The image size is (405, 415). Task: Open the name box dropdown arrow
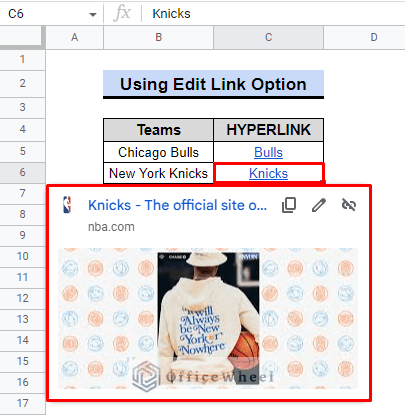tap(93, 14)
